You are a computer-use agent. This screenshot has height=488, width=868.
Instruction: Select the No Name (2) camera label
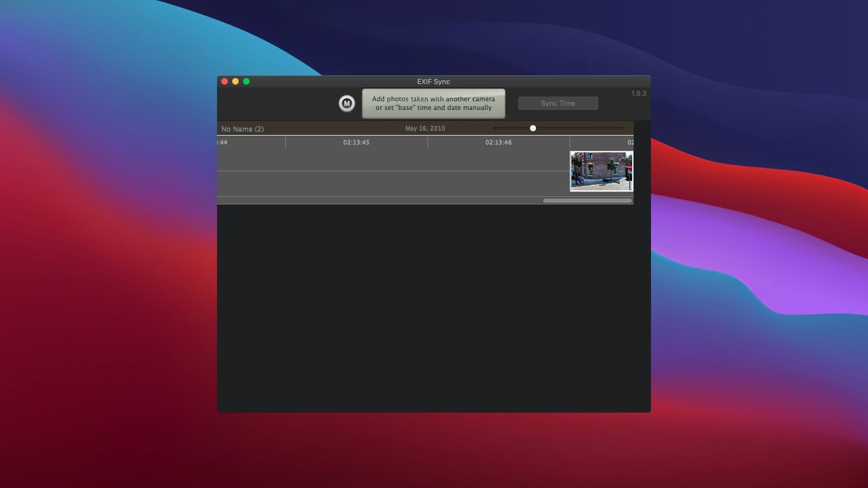242,129
